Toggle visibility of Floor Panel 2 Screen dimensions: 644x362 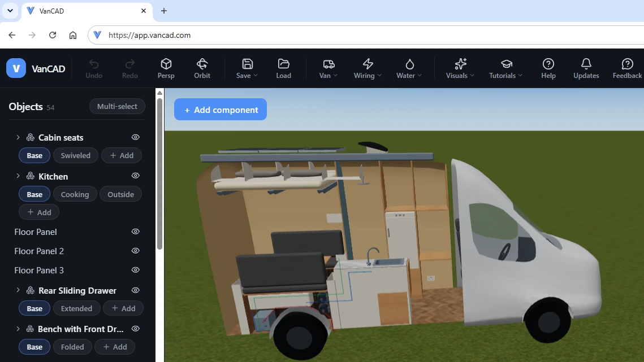pos(136,251)
